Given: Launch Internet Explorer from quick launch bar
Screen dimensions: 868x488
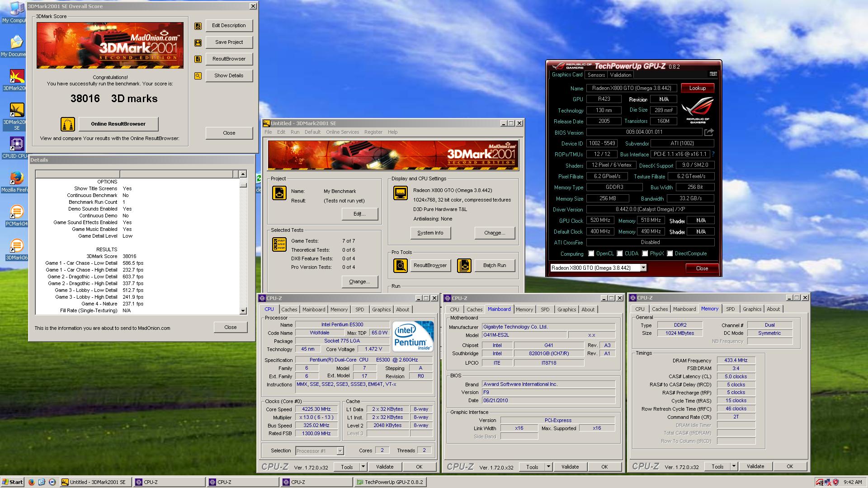Looking at the screenshot, I should (x=42, y=482).
